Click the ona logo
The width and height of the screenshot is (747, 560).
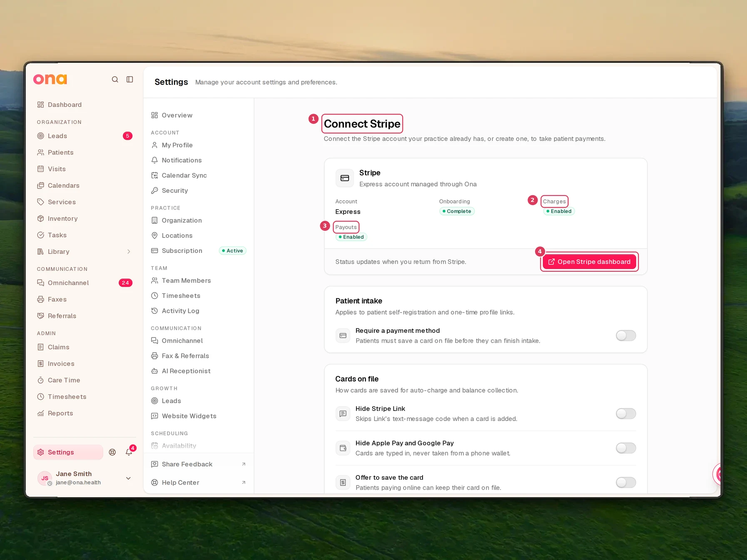[x=50, y=79]
